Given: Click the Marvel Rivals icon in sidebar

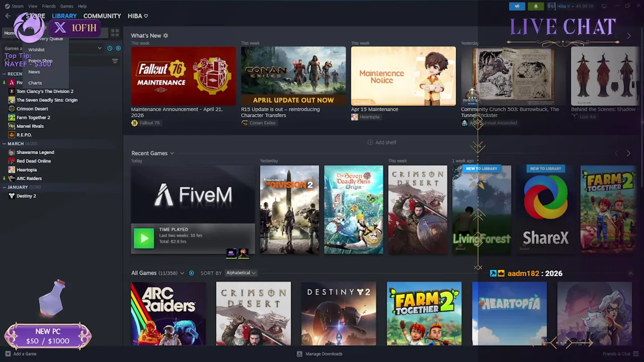Looking at the screenshot, I should [12, 126].
